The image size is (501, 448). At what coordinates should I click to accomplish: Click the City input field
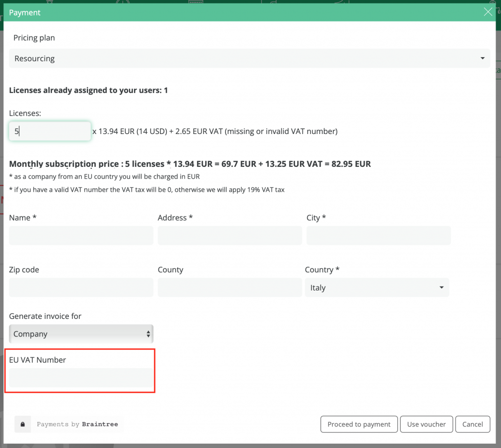click(378, 236)
